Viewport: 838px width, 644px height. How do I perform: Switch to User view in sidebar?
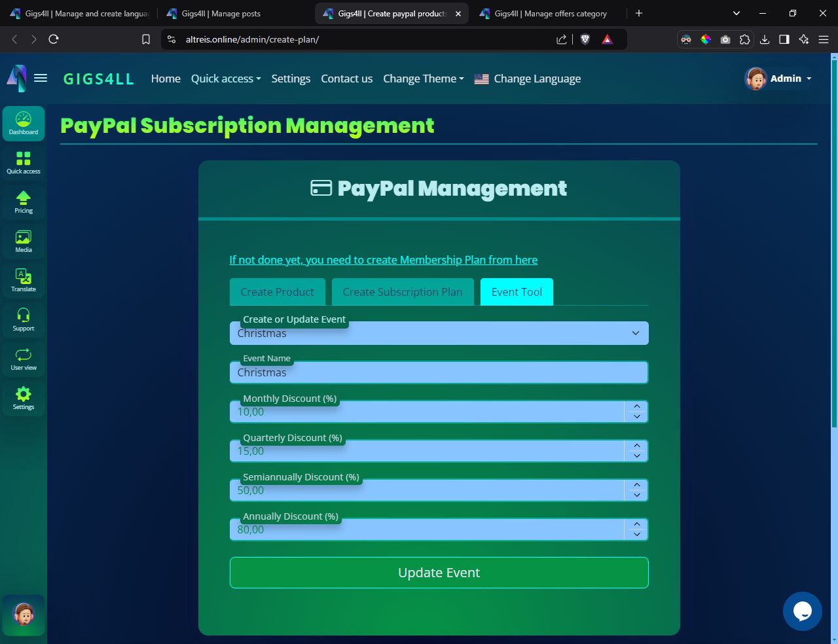(24, 359)
